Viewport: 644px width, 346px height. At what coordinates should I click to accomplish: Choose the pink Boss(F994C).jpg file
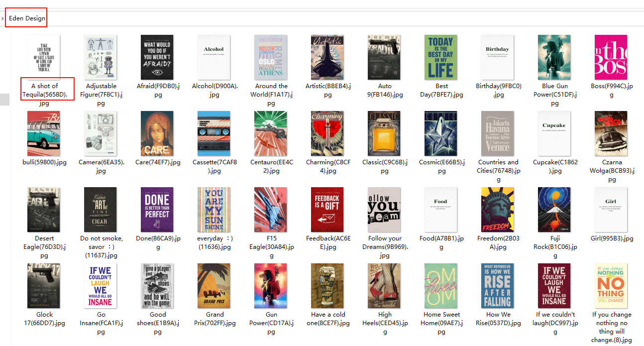pyautogui.click(x=611, y=57)
